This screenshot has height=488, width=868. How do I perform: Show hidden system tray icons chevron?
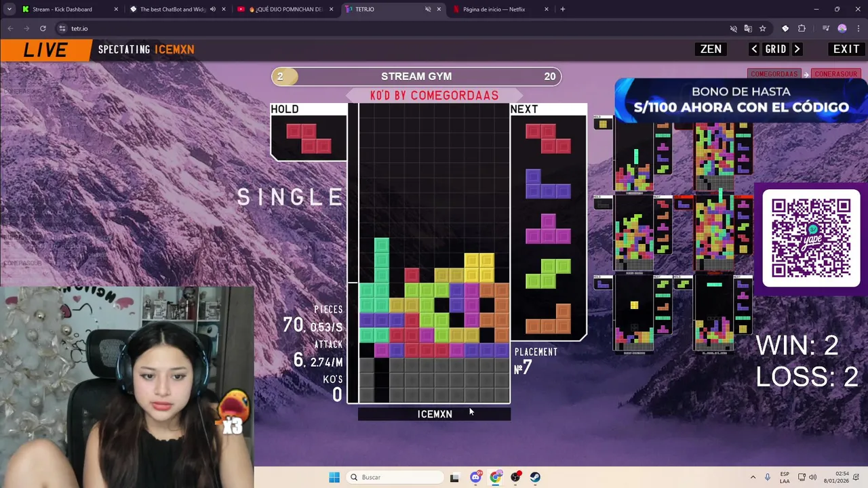click(x=753, y=477)
